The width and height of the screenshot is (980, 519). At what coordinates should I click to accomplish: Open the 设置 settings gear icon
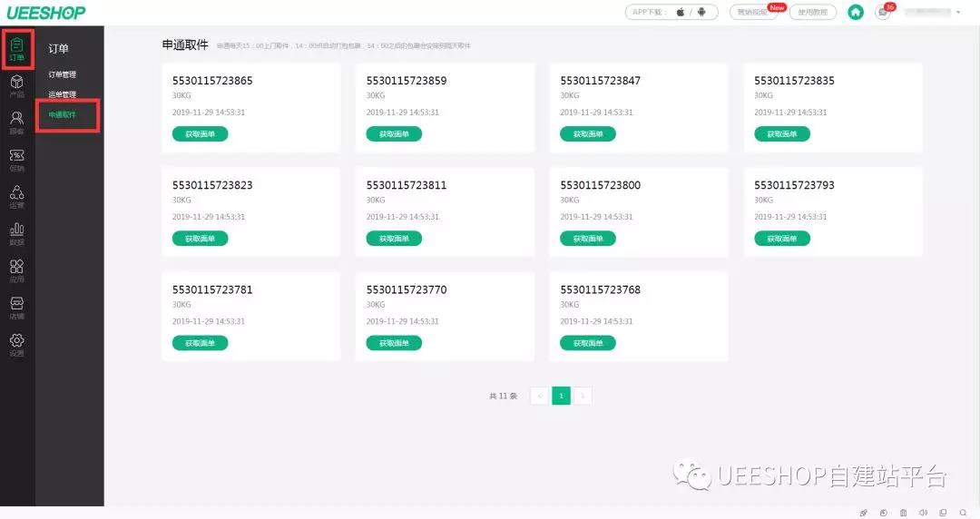tap(17, 345)
